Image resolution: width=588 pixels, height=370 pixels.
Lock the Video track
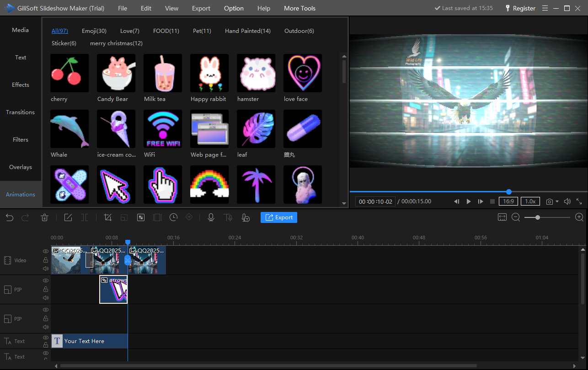(46, 260)
